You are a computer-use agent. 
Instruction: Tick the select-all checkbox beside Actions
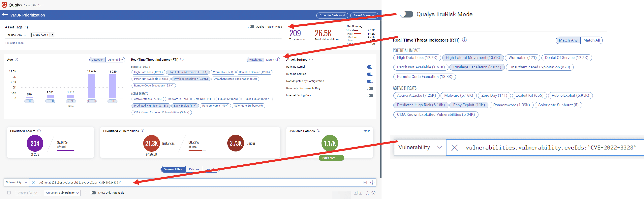(9, 193)
